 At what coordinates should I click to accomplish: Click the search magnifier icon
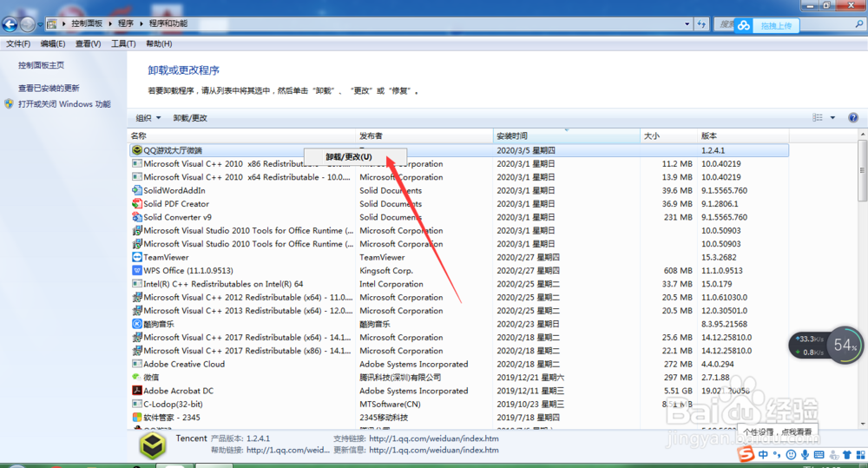[859, 23]
